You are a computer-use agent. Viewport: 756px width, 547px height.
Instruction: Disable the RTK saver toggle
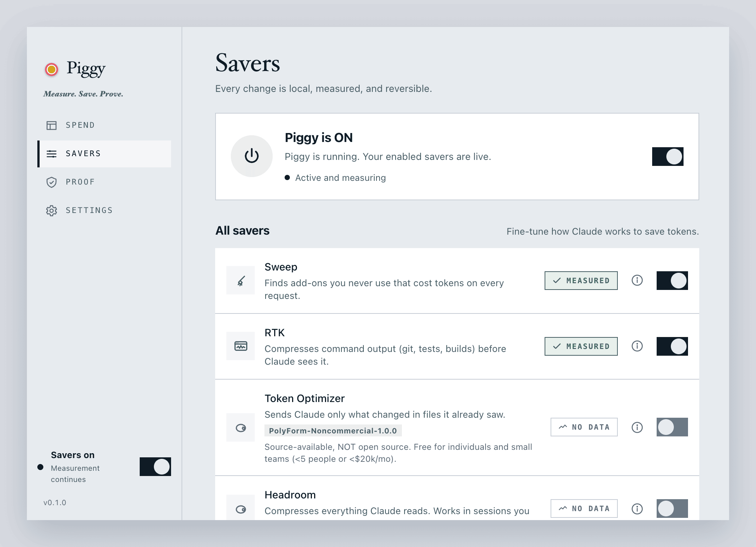(x=672, y=346)
